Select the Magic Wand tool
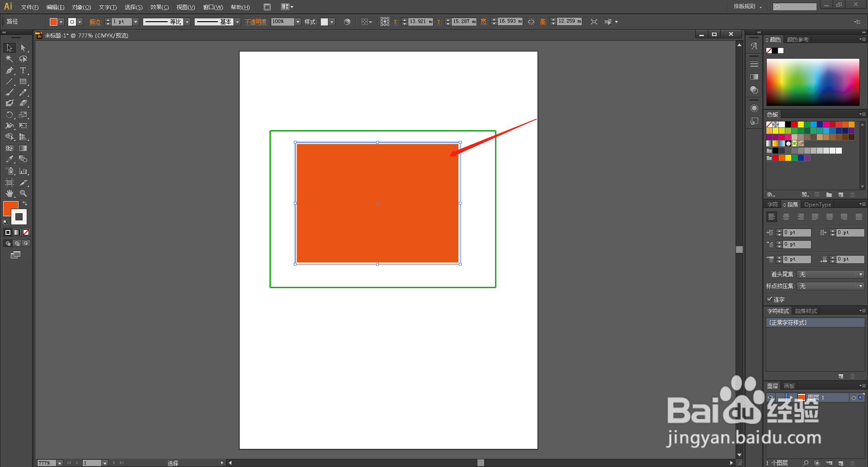Viewport: 868px width, 467px height. coord(9,59)
